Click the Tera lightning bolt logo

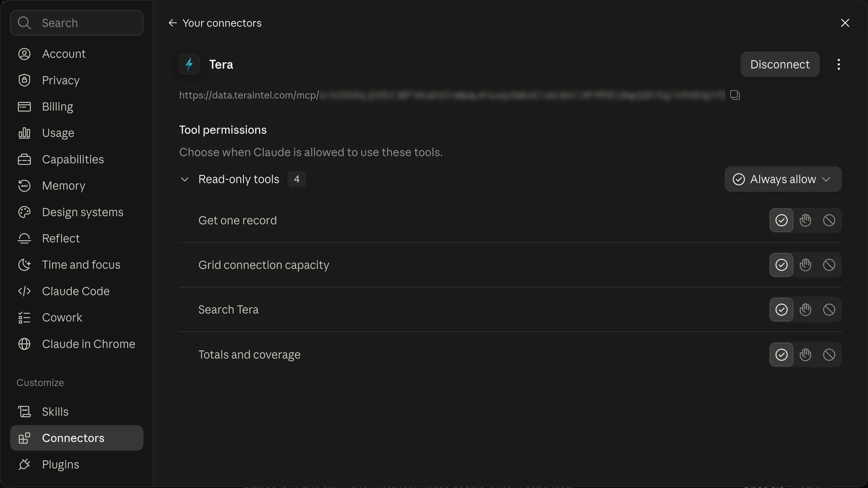[x=189, y=64]
